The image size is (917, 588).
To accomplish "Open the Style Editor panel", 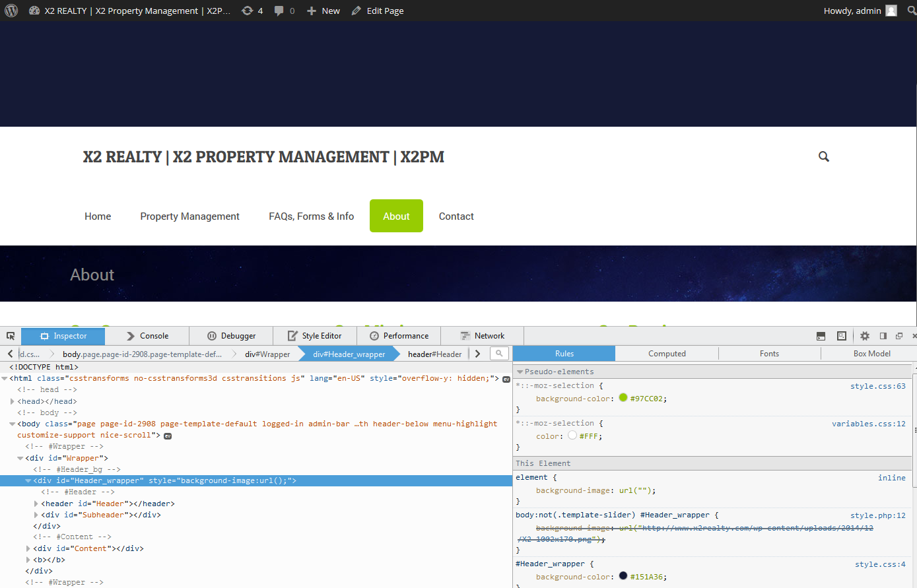I will coord(315,336).
